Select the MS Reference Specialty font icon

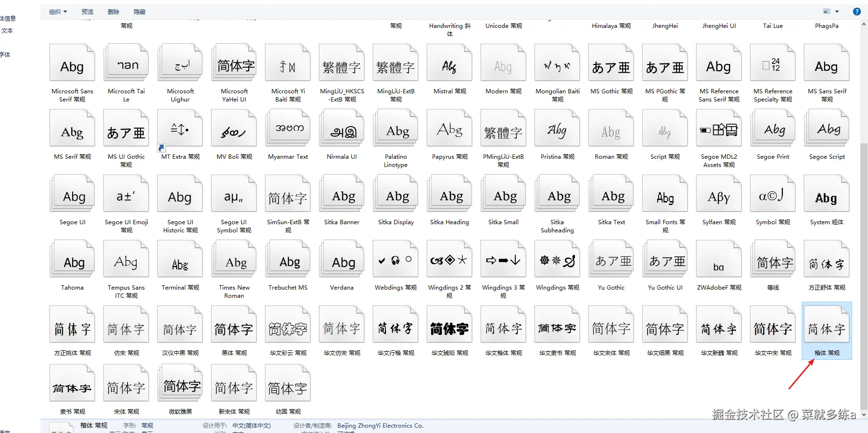[773, 63]
